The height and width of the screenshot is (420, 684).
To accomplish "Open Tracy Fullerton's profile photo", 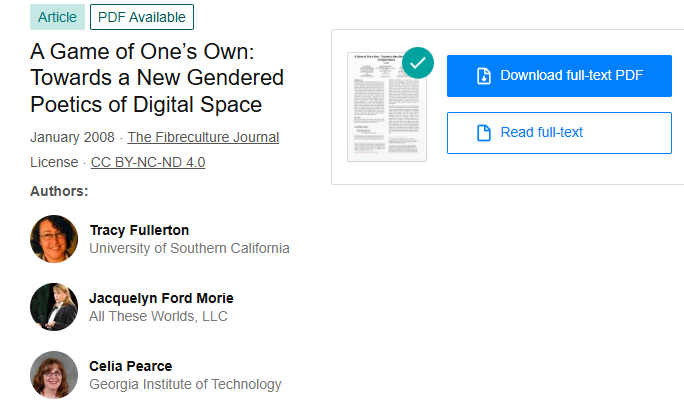I will coord(54,239).
